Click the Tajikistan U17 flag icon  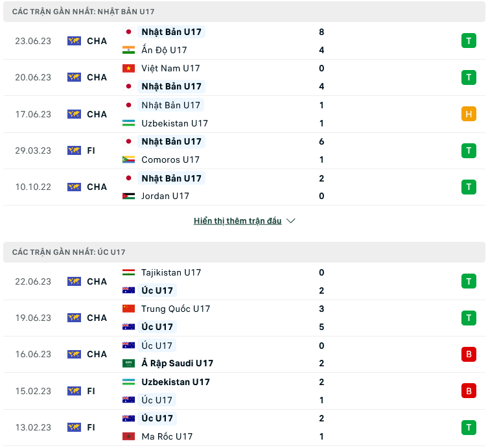pyautogui.click(x=128, y=273)
